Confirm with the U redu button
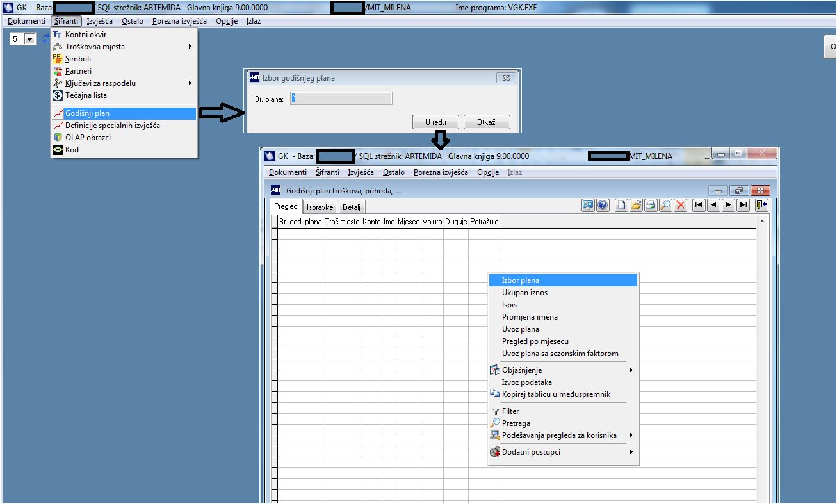This screenshot has width=837, height=504. [435, 122]
